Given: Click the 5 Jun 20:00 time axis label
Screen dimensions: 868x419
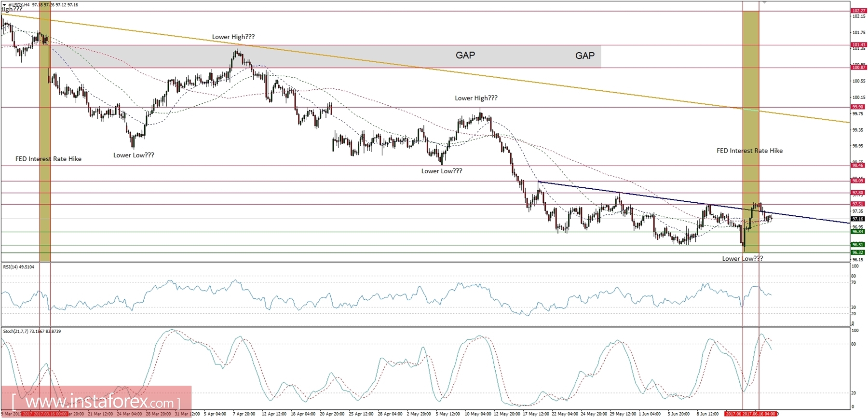Looking at the screenshot, I should [678, 414].
